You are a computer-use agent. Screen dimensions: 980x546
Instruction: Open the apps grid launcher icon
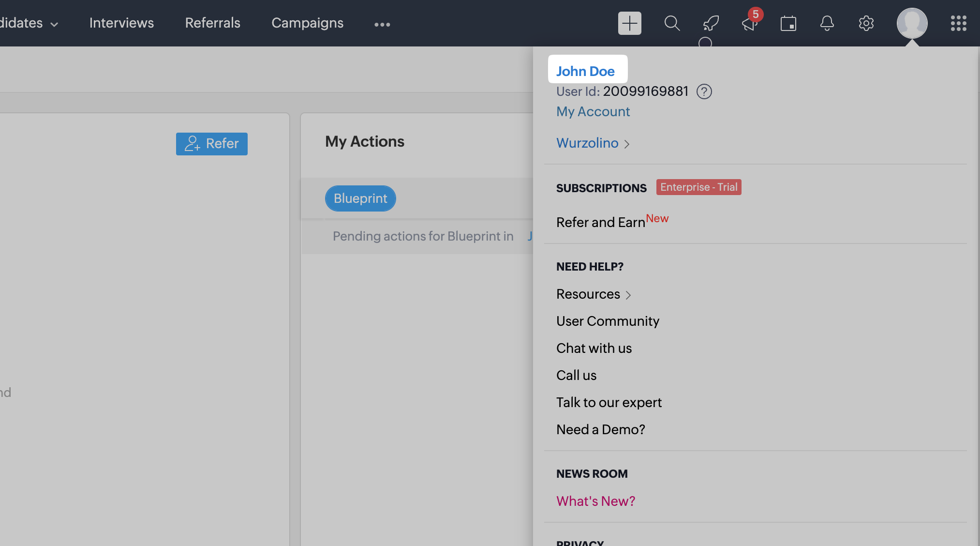coord(958,23)
